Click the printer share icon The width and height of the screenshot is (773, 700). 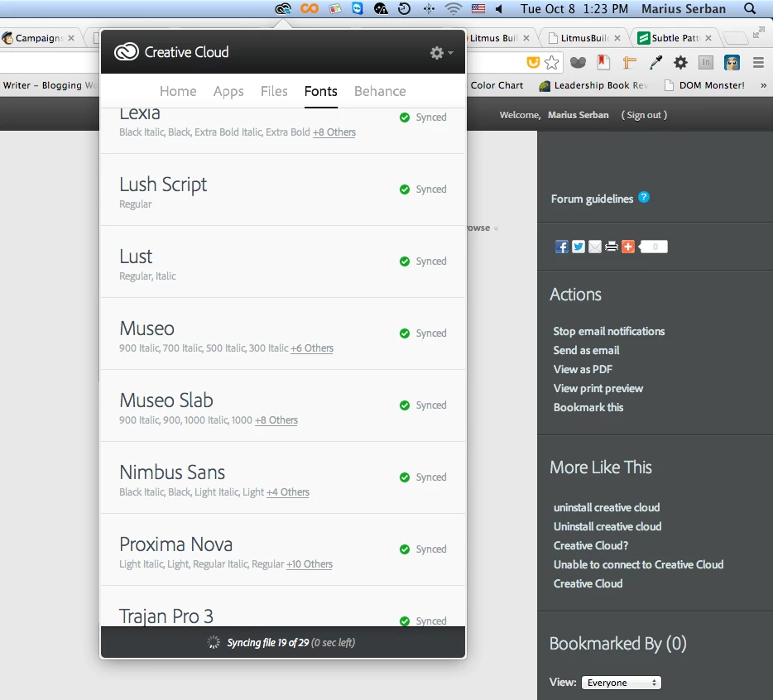[x=612, y=247]
